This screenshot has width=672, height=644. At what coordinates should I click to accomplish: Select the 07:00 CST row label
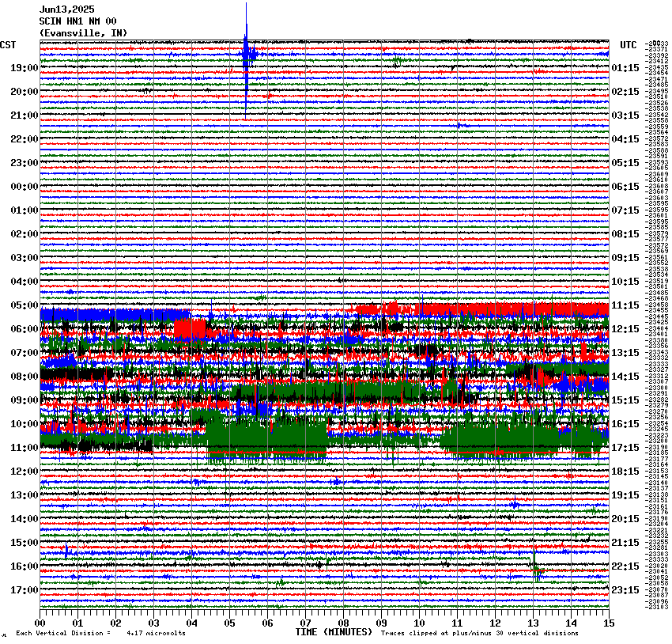tap(25, 352)
